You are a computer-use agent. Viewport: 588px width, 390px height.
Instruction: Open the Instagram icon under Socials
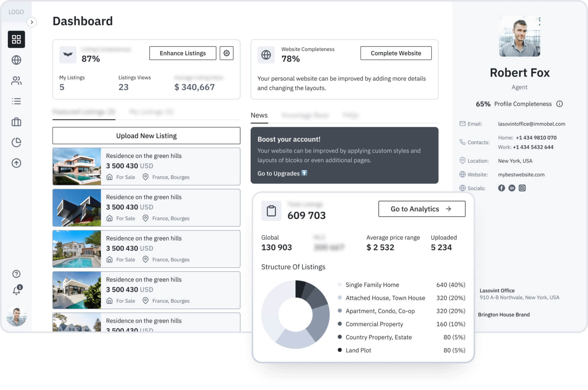tap(522, 188)
